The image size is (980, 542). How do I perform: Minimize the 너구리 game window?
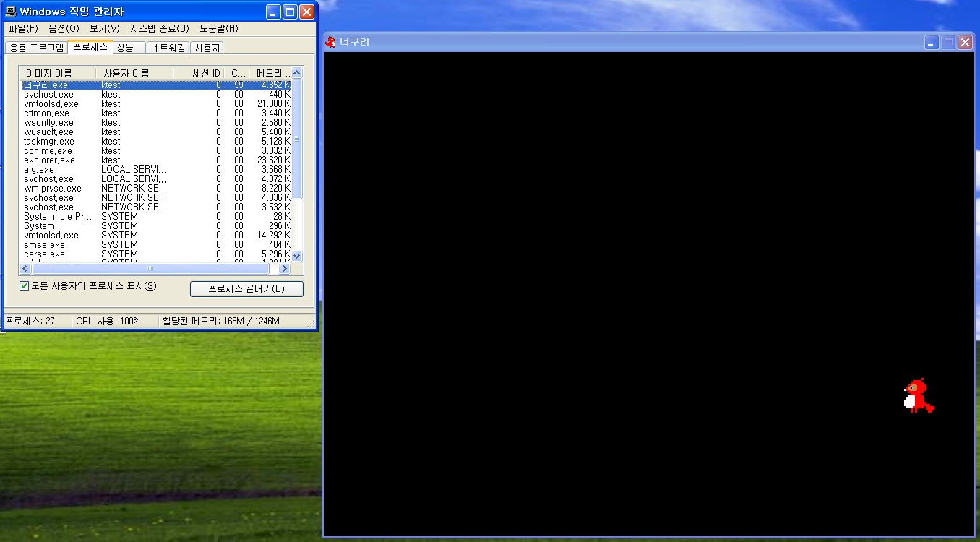932,43
